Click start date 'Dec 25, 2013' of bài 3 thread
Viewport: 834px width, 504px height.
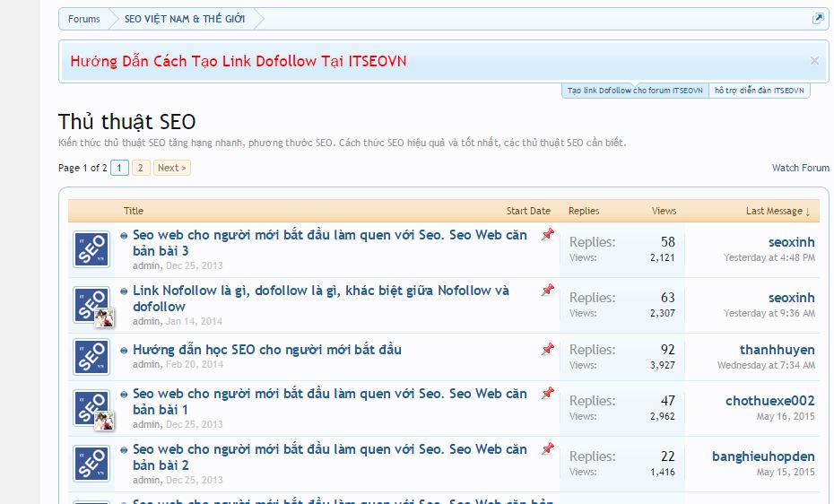(194, 265)
